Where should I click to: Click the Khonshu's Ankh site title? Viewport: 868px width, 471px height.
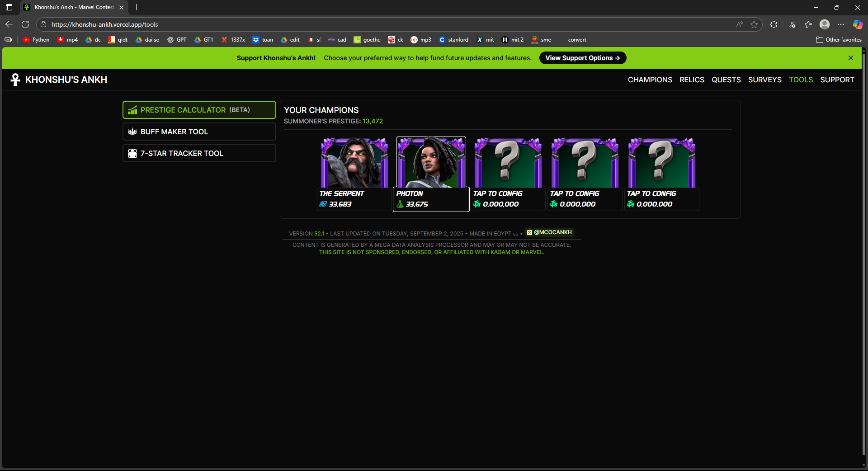(x=66, y=80)
